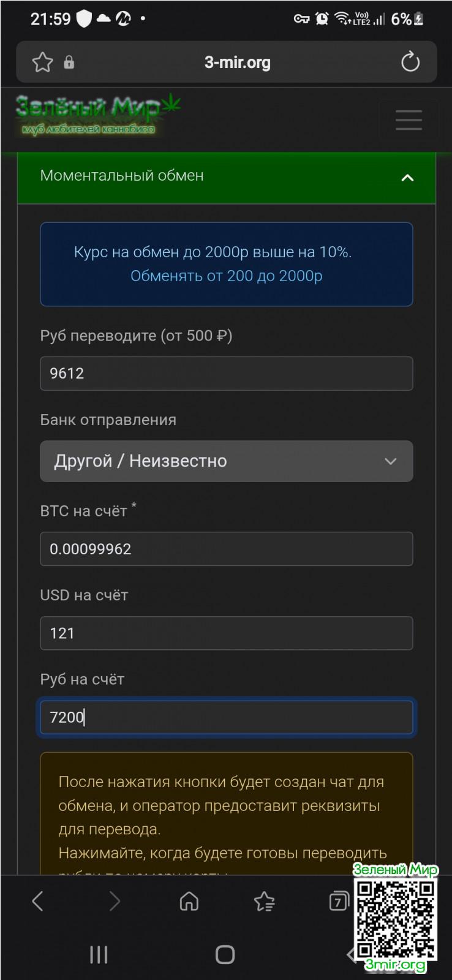
Task: Click the BTC на счёт input field
Action: tap(226, 549)
